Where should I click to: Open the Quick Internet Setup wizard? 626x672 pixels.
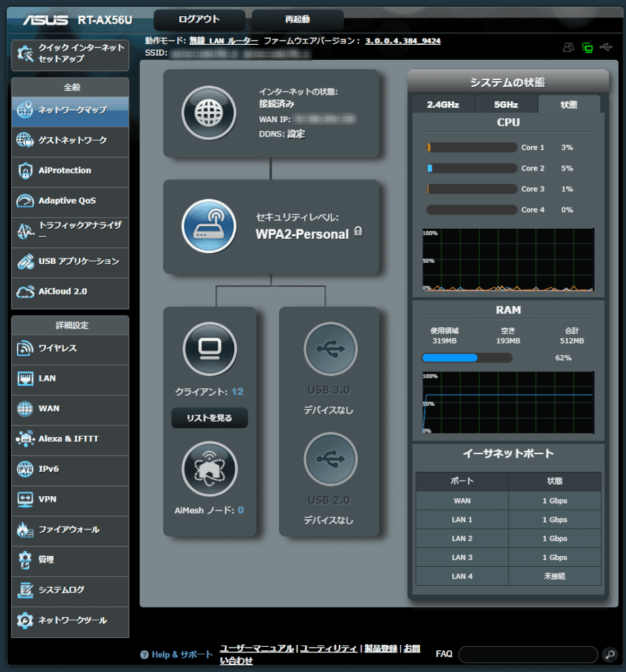70,54
